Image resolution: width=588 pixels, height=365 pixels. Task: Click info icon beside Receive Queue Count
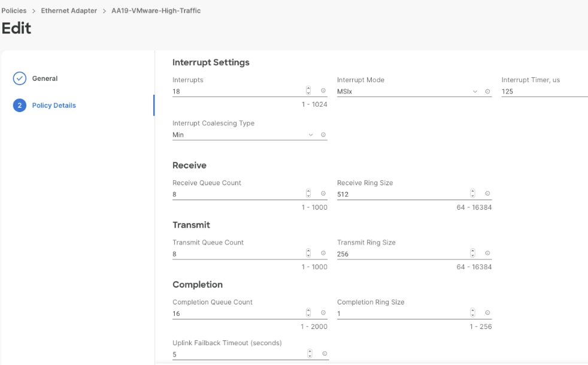tap(322, 194)
